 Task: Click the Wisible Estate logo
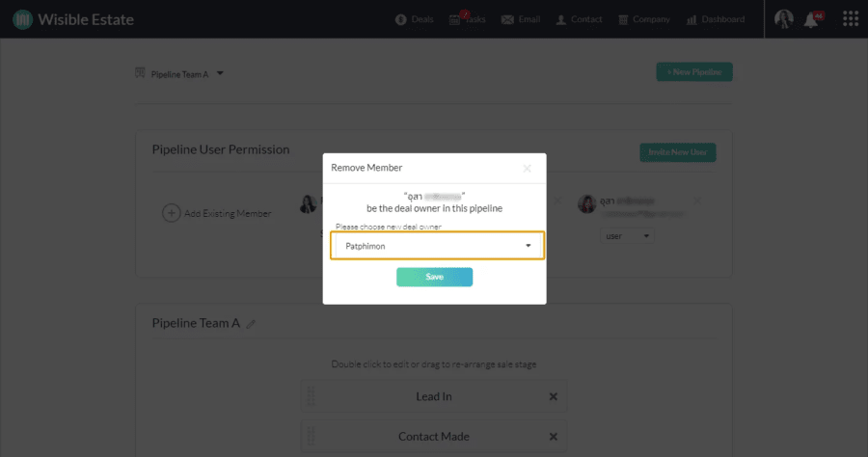73,19
